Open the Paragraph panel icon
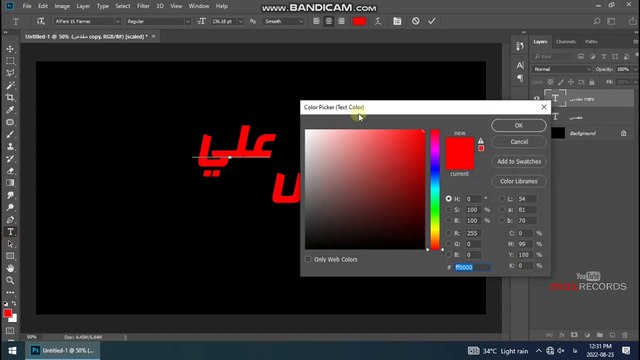640x360 pixels. 520,78
